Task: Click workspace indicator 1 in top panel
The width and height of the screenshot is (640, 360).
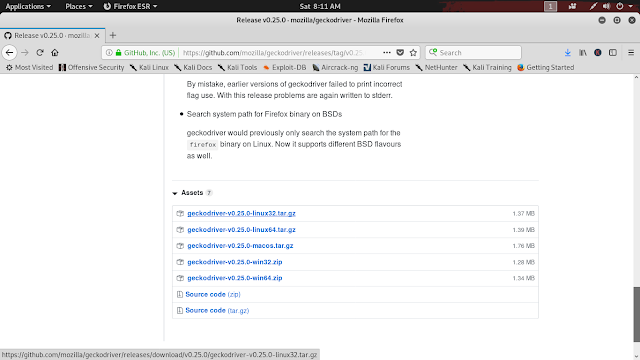Action: [550, 6]
